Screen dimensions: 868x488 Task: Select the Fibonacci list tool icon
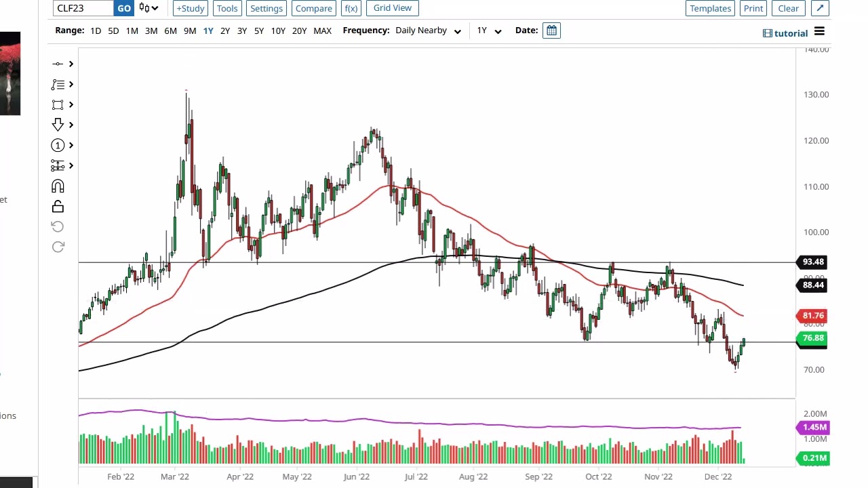pos(58,84)
